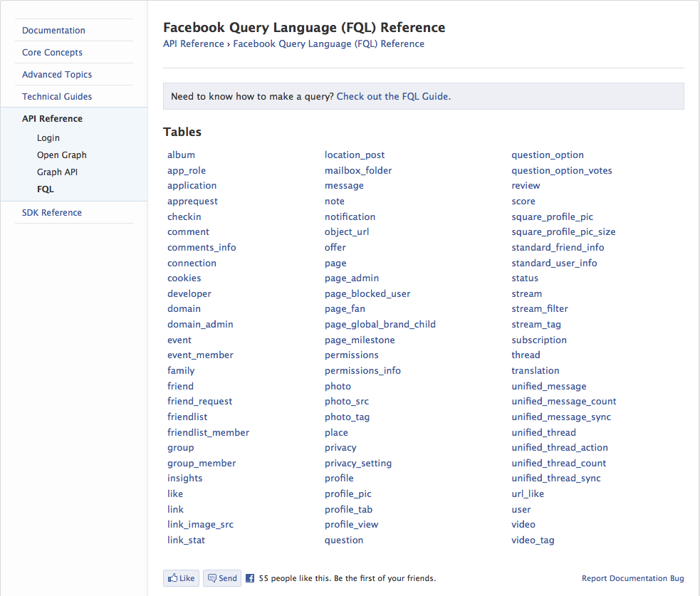This screenshot has height=596, width=700.
Task: Open the question table link
Action: pos(344,540)
